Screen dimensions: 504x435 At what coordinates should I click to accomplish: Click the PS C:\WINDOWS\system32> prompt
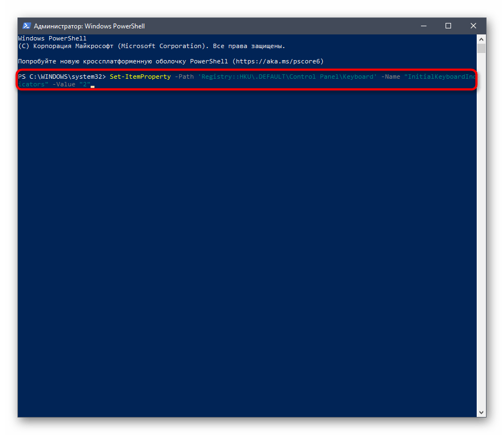pos(62,77)
